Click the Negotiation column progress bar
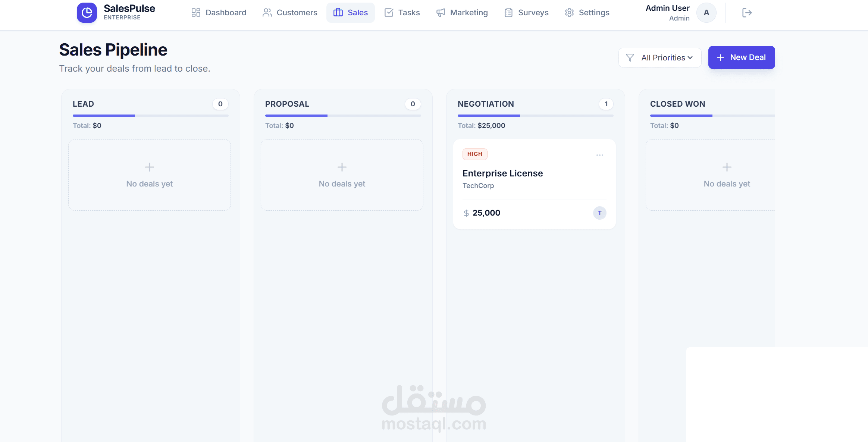 [535, 116]
